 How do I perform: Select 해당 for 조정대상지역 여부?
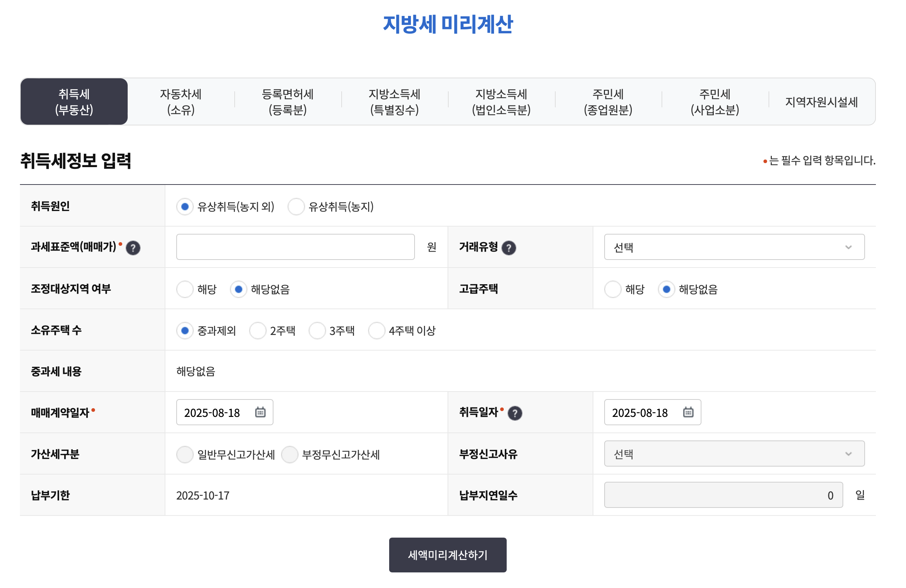[185, 289]
